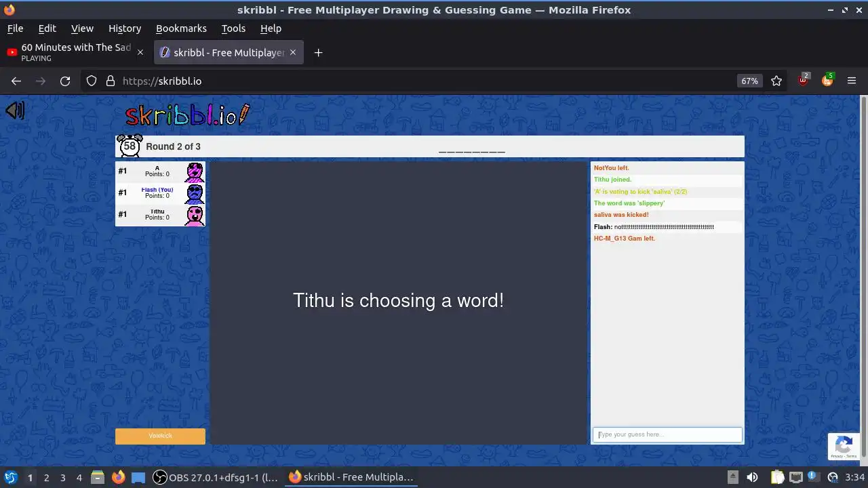Click chat message 'NotYou left.'
Viewport: 868px width, 488px height.
tap(611, 168)
